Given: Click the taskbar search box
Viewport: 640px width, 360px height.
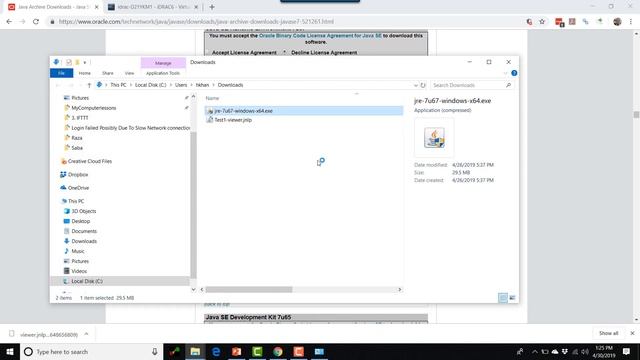Looking at the screenshot, I should coord(91,351).
